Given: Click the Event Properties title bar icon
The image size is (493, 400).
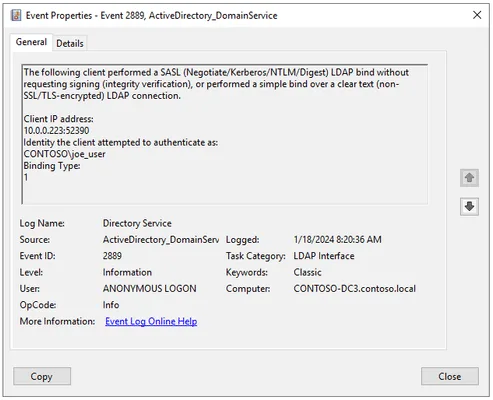Looking at the screenshot, I should (16, 15).
